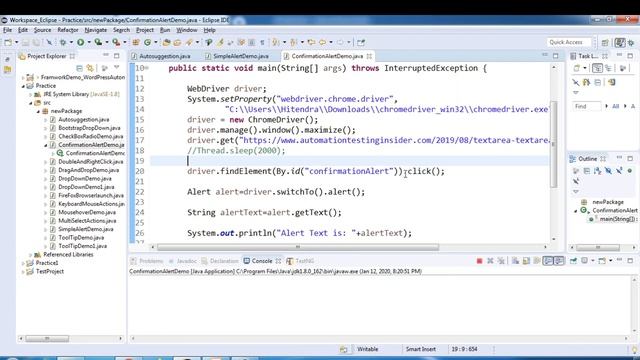Open the Navigate menu

[96, 30]
